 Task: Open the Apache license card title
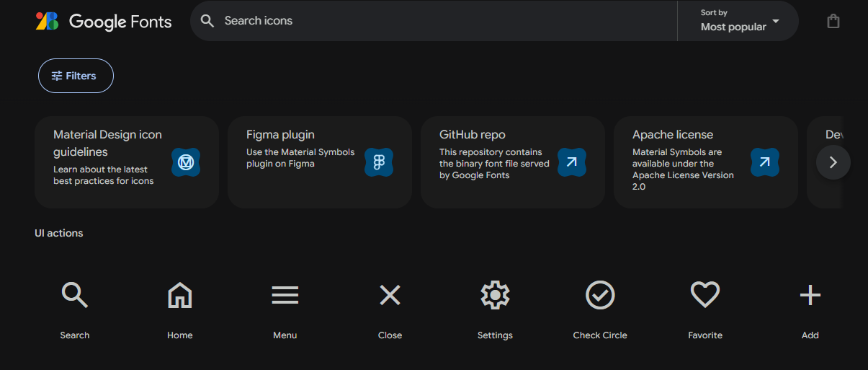coord(673,135)
